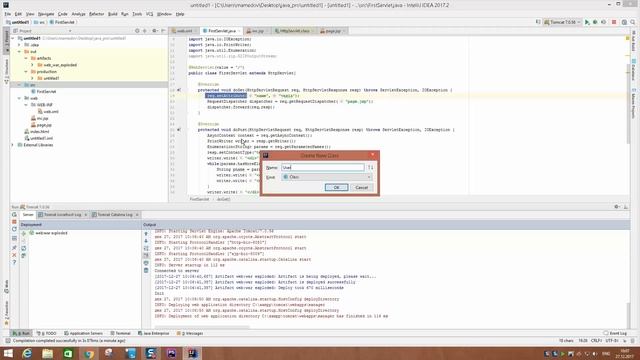Click Windows Start button
The width and height of the screenshot is (640, 360).
pyautogui.click(x=8, y=353)
